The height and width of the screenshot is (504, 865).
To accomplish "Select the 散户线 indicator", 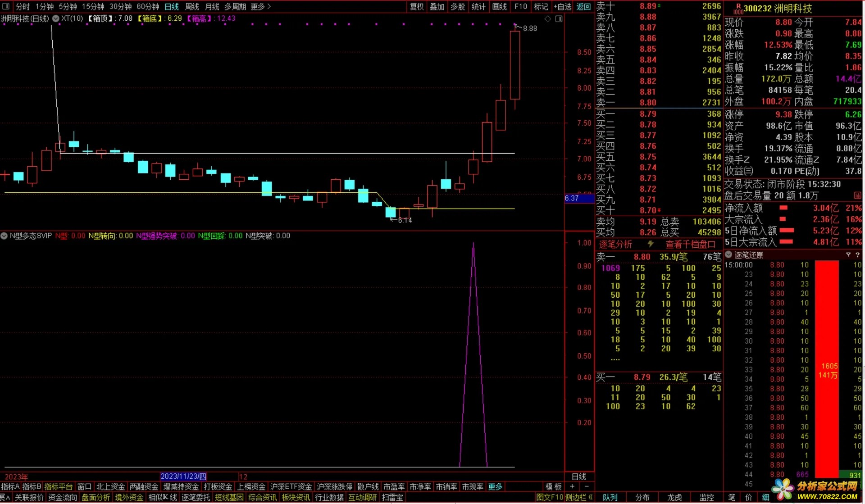I will click(368, 486).
